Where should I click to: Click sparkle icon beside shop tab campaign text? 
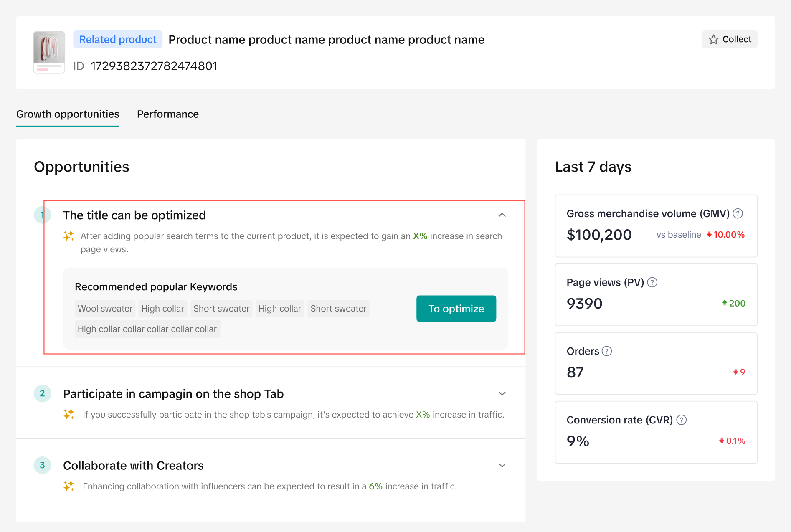[69, 414]
